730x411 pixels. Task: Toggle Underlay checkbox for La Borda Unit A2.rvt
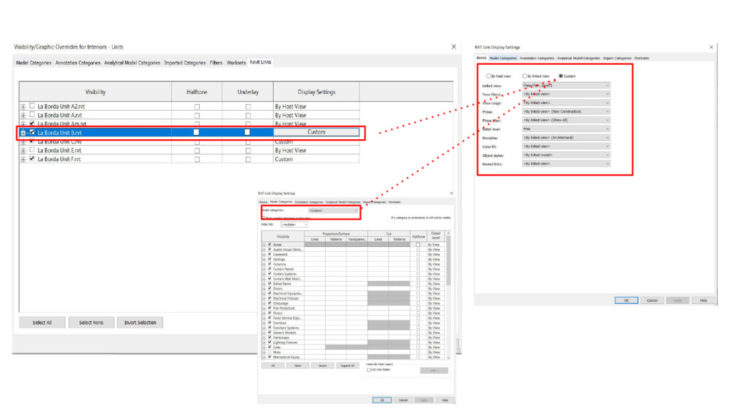point(247,105)
